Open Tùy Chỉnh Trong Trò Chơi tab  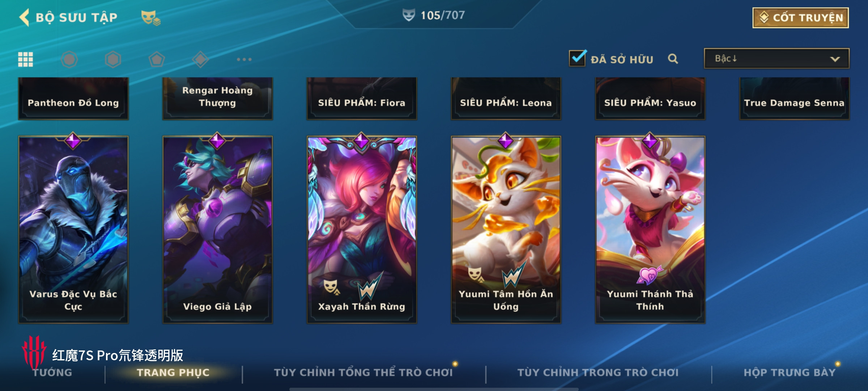pyautogui.click(x=598, y=373)
